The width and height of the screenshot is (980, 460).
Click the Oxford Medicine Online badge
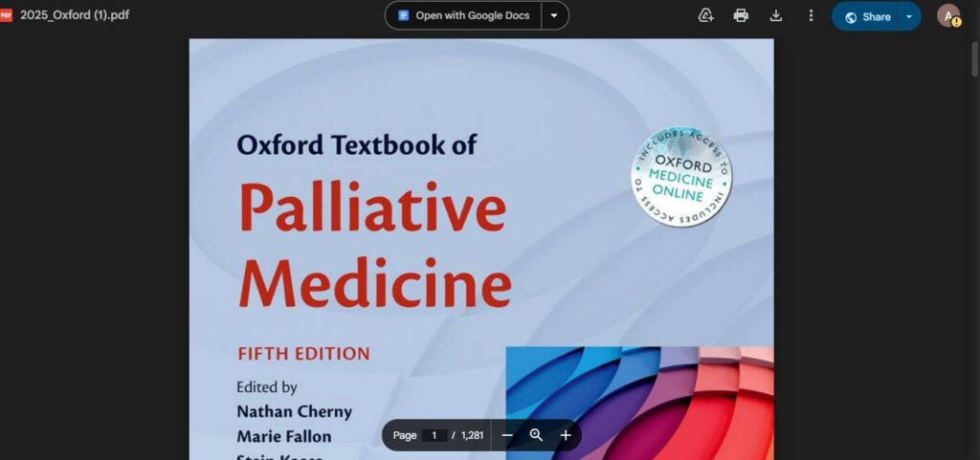click(681, 177)
